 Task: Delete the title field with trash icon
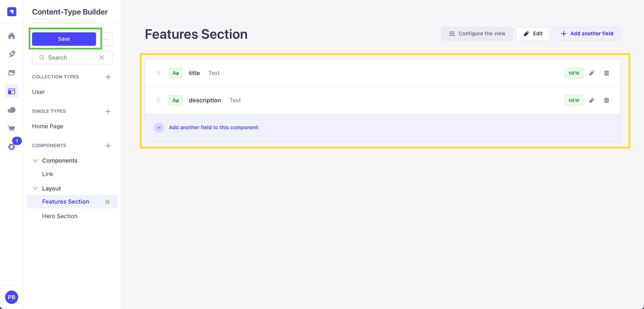607,73
